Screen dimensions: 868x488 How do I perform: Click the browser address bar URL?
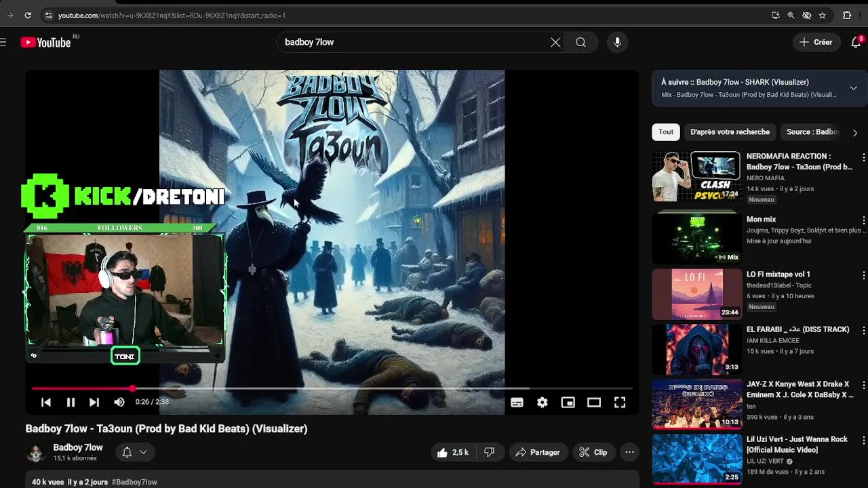coord(172,15)
